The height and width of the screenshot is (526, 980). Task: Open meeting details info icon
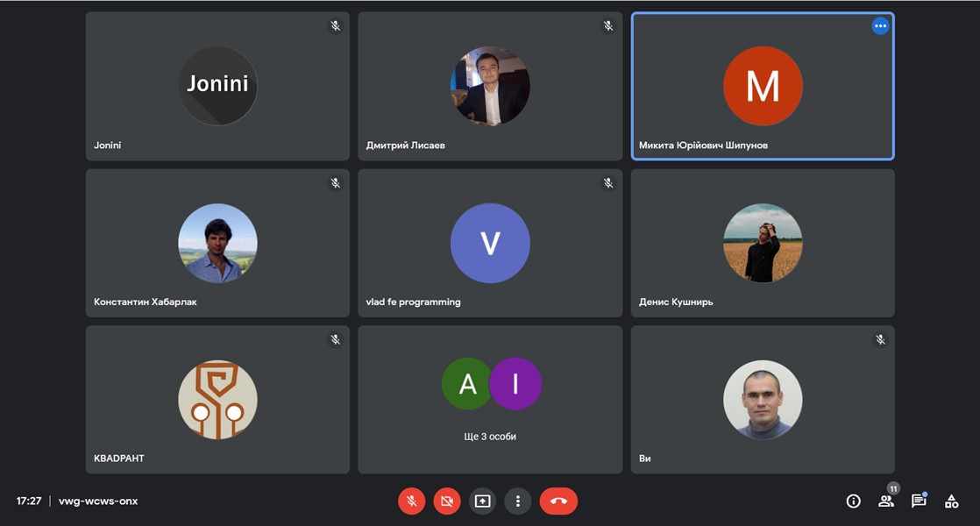pyautogui.click(x=853, y=501)
